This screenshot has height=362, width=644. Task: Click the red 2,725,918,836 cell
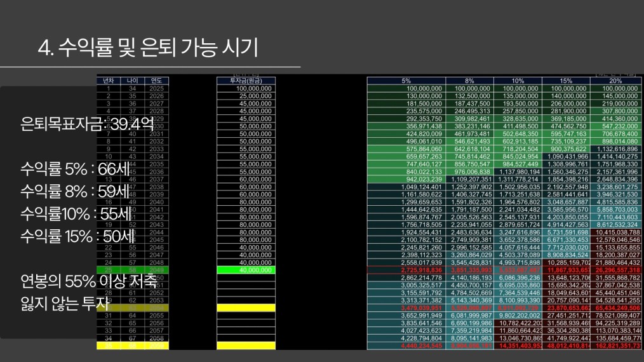[x=406, y=270]
